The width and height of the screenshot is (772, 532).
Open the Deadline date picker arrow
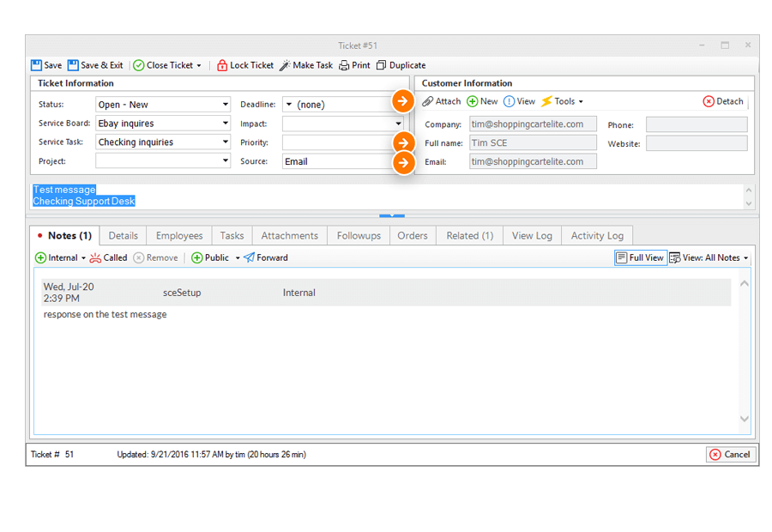pyautogui.click(x=289, y=105)
